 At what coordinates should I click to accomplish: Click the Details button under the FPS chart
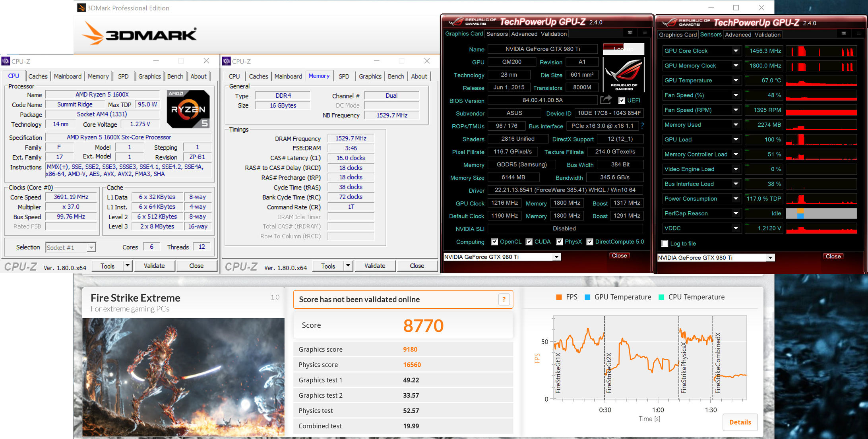pyautogui.click(x=740, y=422)
